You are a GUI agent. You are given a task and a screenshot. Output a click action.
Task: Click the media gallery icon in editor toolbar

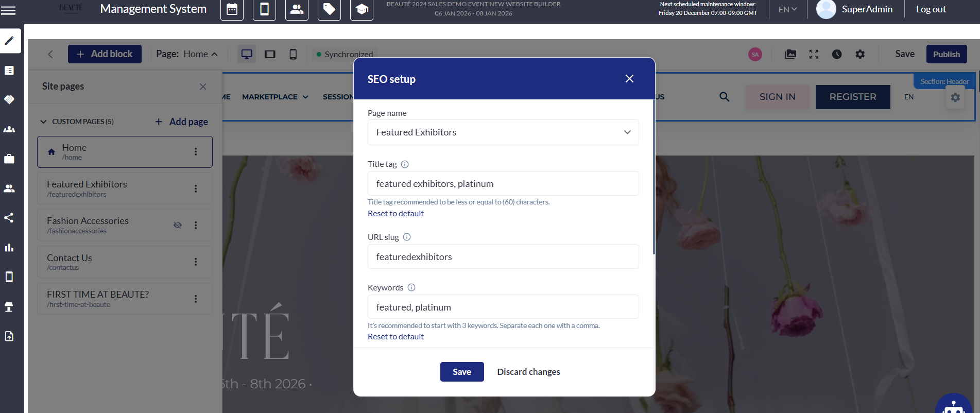(790, 54)
